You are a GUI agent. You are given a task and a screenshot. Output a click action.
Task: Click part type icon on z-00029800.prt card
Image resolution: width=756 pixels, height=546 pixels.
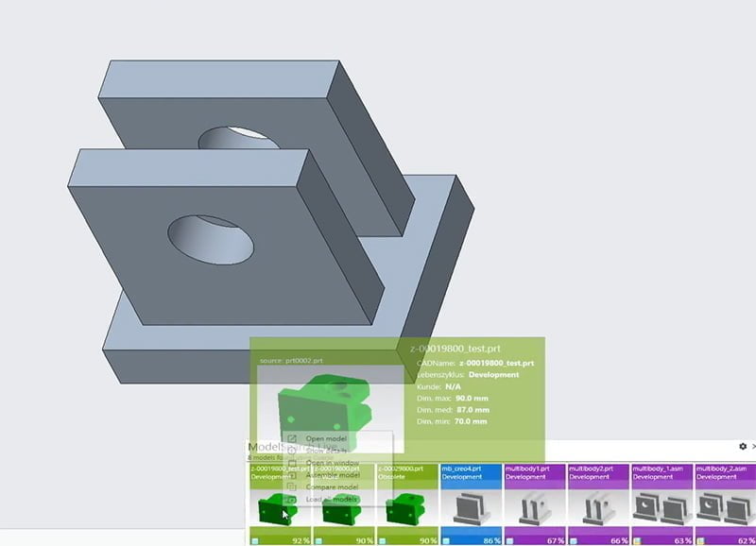click(x=383, y=541)
